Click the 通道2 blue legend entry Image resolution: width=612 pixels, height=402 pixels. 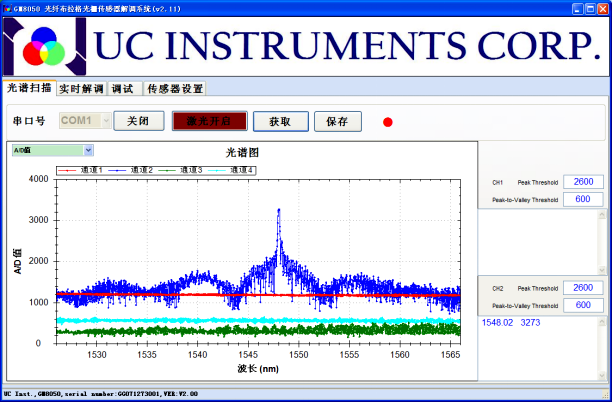pyautogui.click(x=130, y=171)
